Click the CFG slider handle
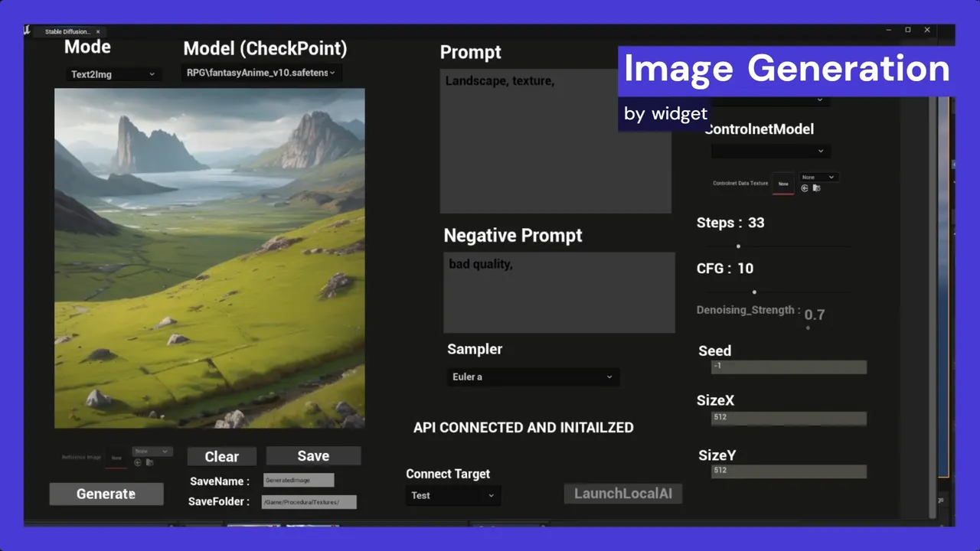The height and width of the screenshot is (551, 980). coord(754,292)
